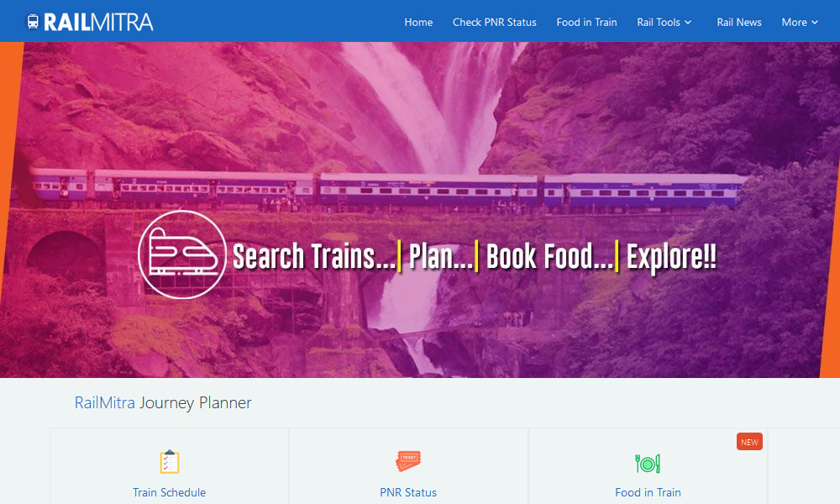The image size is (840, 504).
Task: Click the NEW badge on Food card
Action: tap(749, 442)
